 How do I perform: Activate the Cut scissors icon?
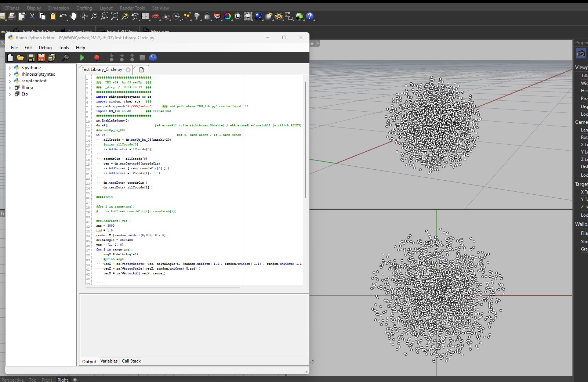pos(32,16)
